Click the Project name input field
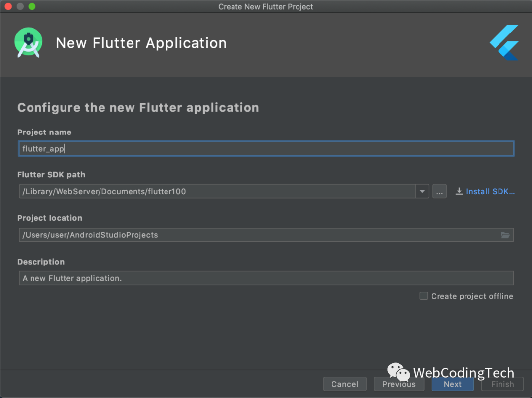The image size is (532, 398). click(266, 149)
